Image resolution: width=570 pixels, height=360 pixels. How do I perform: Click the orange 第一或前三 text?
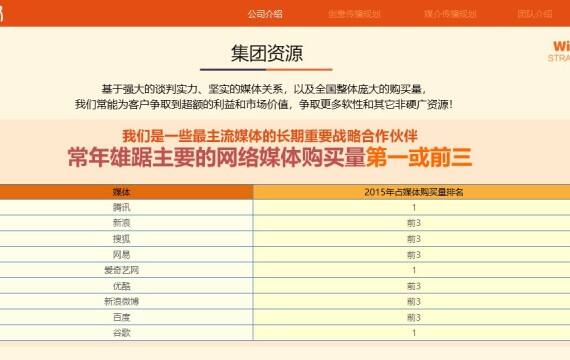pos(419,157)
